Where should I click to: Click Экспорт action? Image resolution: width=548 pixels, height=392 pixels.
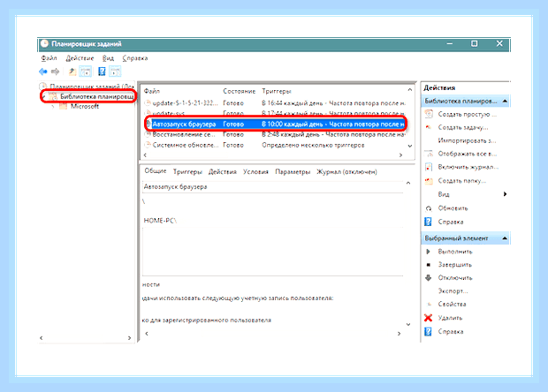pyautogui.click(x=453, y=291)
